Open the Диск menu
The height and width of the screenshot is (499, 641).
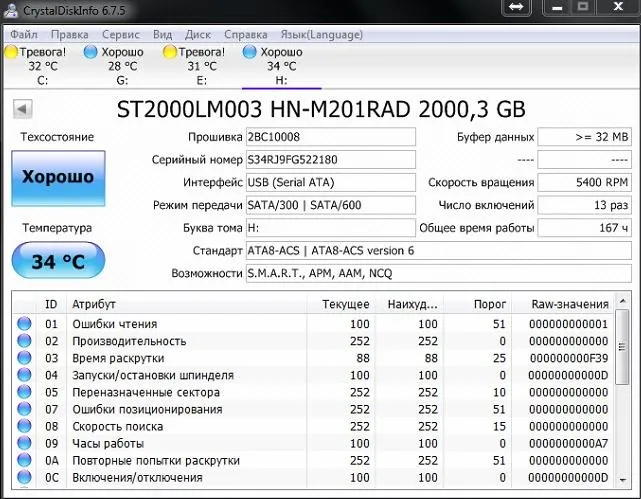click(198, 35)
